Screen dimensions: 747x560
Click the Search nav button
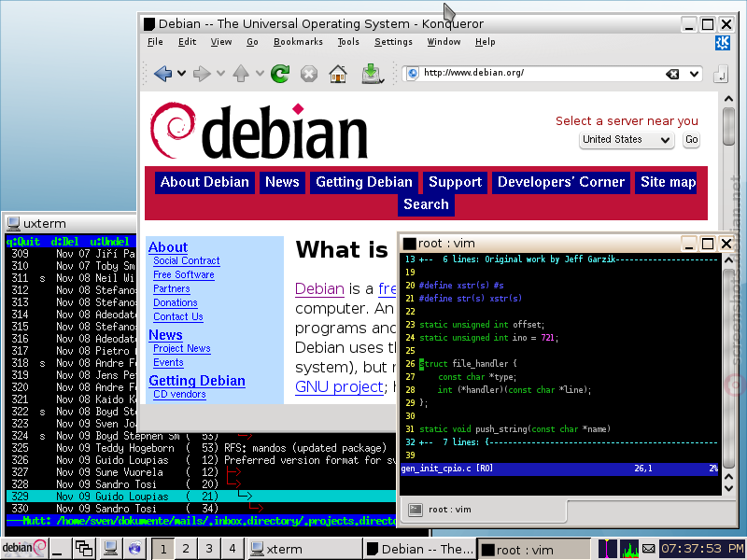pos(426,204)
